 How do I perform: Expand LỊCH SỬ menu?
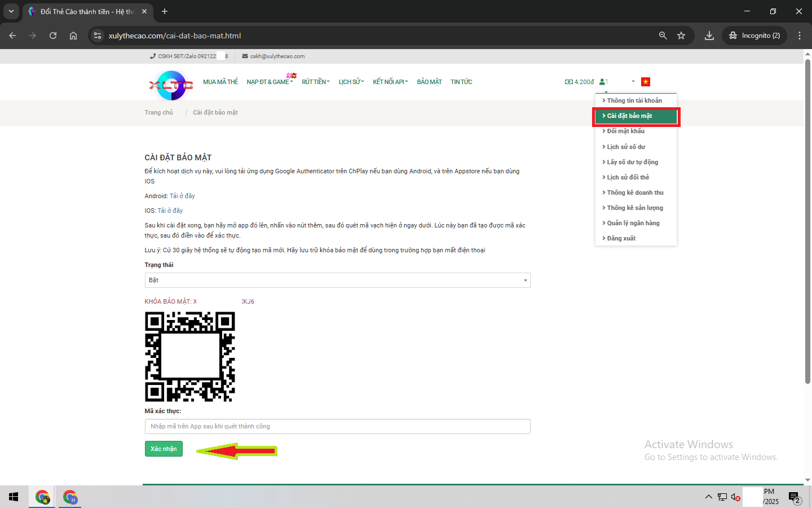pyautogui.click(x=351, y=82)
